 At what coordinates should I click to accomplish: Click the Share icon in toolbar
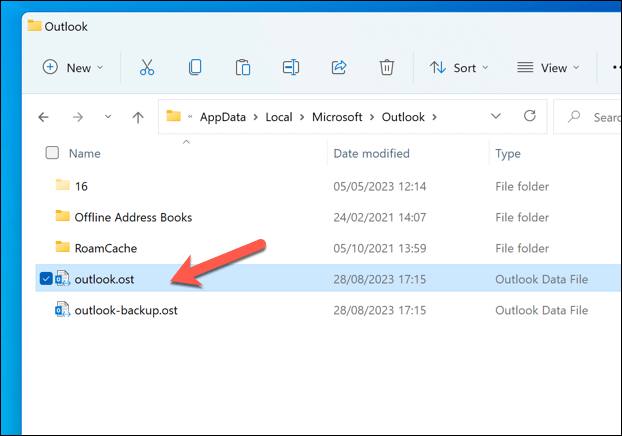339,67
